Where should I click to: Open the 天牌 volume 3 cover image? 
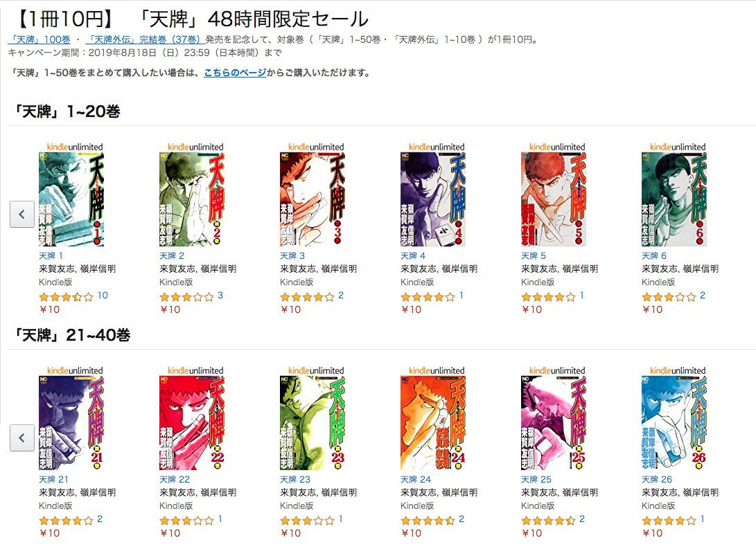[x=313, y=199]
